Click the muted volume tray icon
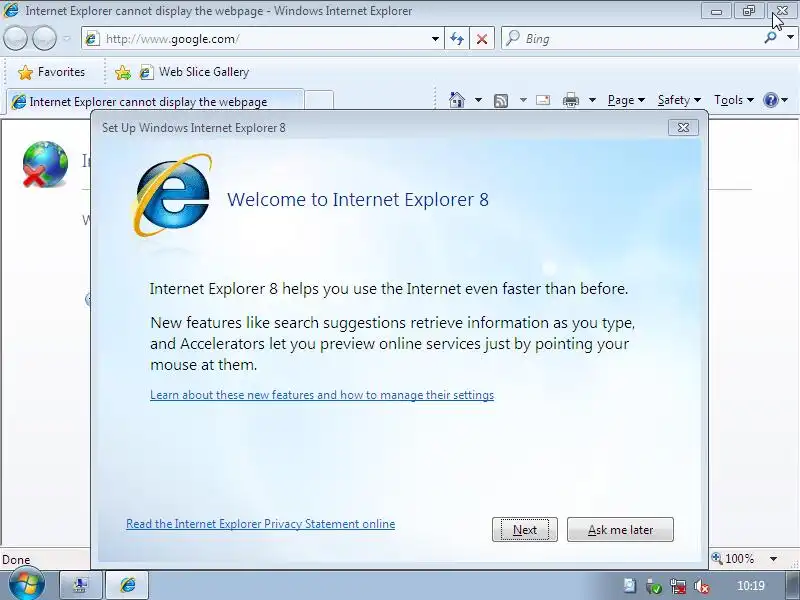This screenshot has width=800, height=600. [703, 587]
